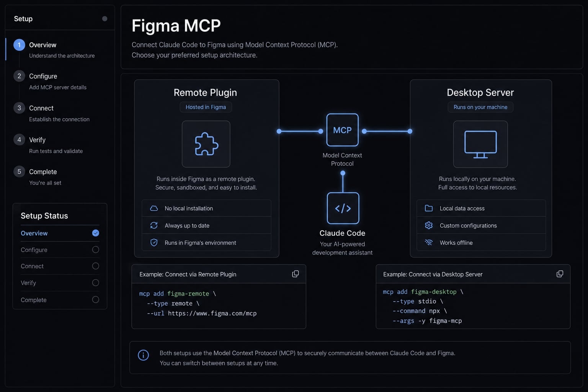
Task: Click step number 2 circle
Action: pyautogui.click(x=19, y=76)
